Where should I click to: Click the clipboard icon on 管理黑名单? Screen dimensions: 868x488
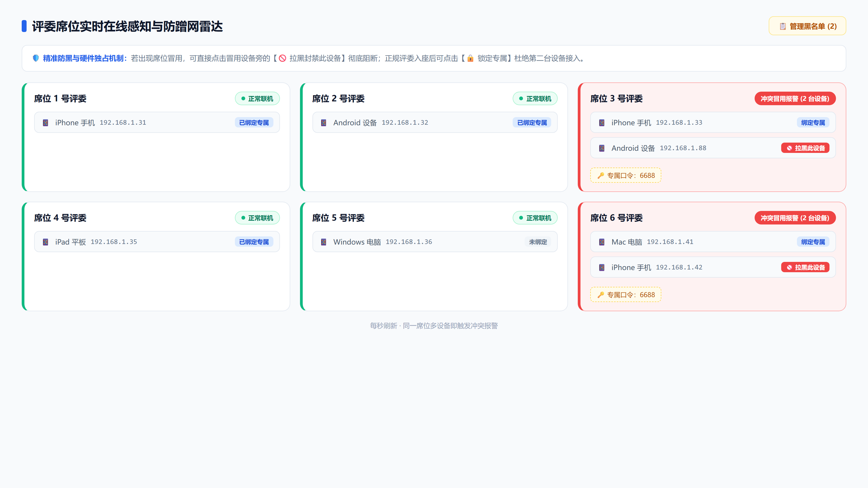(x=782, y=26)
